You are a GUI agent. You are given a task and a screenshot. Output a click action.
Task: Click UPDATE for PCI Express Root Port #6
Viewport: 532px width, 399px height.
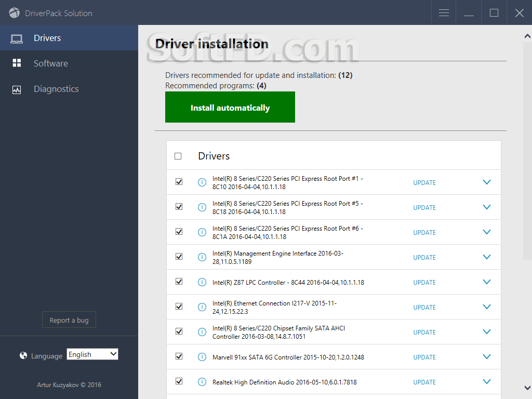pyautogui.click(x=424, y=232)
